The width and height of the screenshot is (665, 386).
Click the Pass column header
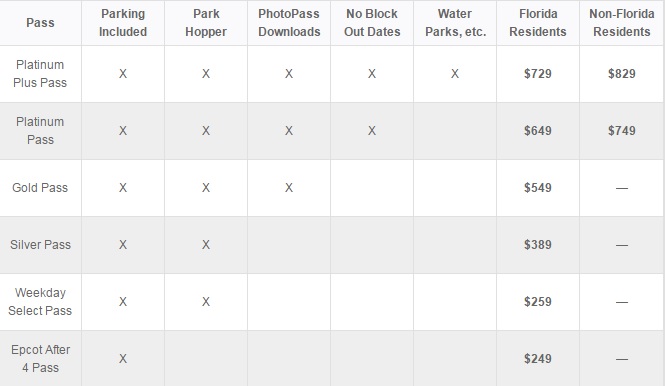tap(40, 22)
